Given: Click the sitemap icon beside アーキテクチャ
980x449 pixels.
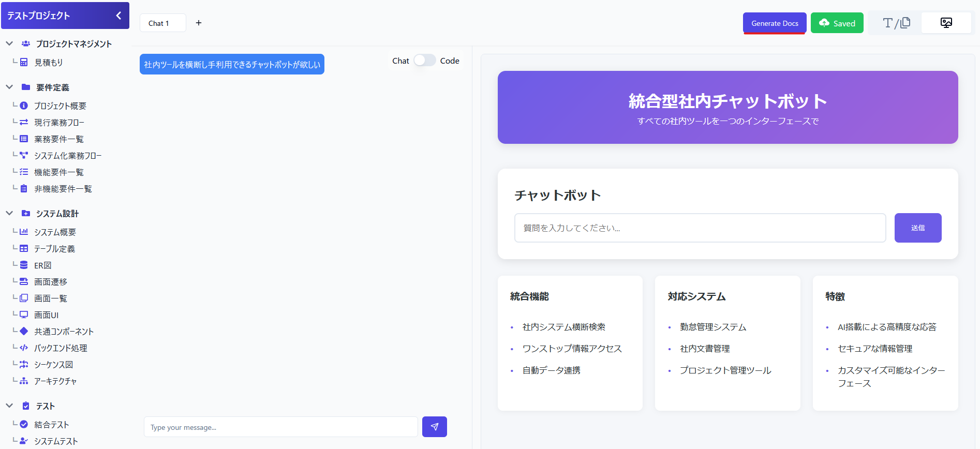Looking at the screenshot, I should click(x=24, y=381).
